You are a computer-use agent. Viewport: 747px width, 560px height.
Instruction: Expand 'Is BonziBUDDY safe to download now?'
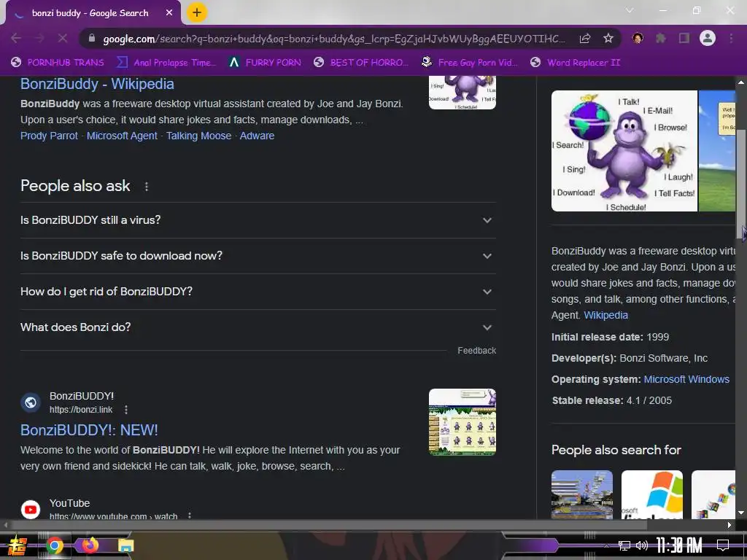pyautogui.click(x=258, y=256)
